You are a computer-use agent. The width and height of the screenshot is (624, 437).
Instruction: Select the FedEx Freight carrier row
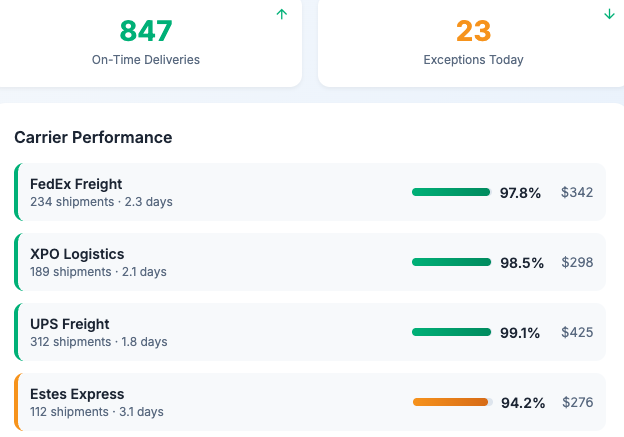[310, 192]
